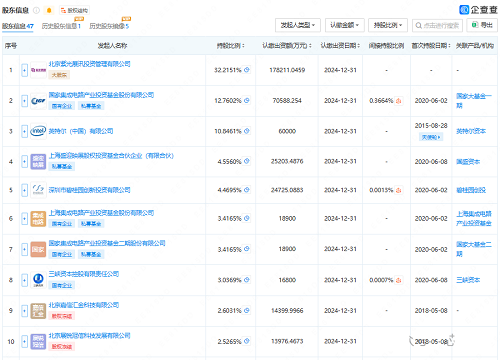Click the orange logo in row 6

[x=38, y=219]
